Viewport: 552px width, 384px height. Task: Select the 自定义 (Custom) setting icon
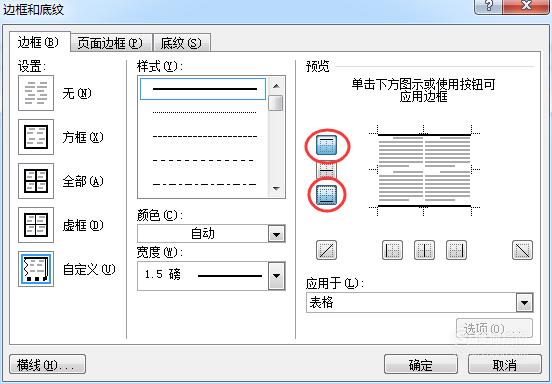coord(36,269)
